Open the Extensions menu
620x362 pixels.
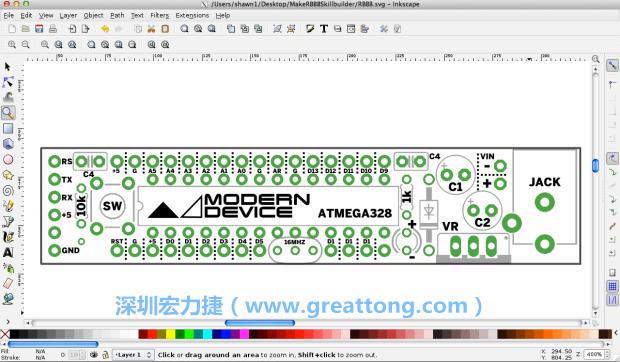pos(192,15)
